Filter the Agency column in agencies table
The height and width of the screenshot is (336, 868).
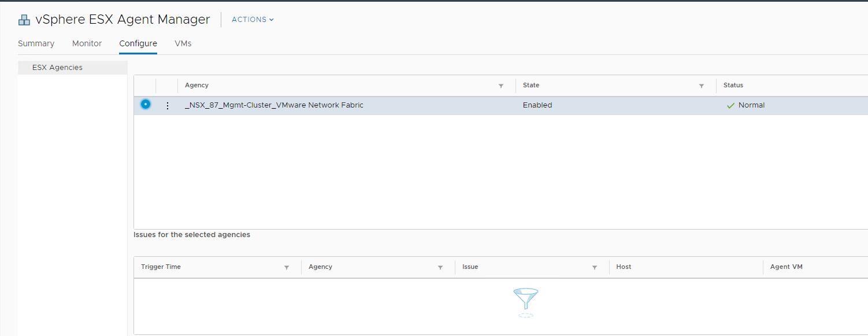click(501, 86)
